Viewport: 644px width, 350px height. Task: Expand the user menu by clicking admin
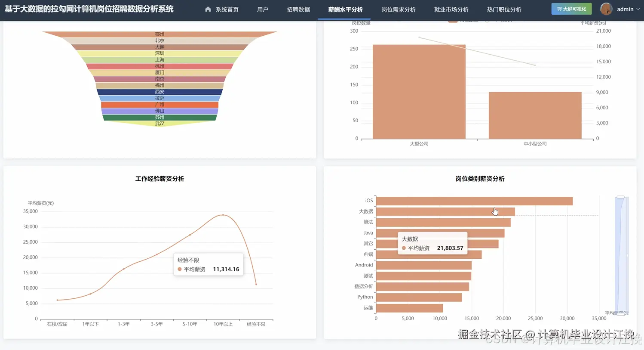point(626,9)
